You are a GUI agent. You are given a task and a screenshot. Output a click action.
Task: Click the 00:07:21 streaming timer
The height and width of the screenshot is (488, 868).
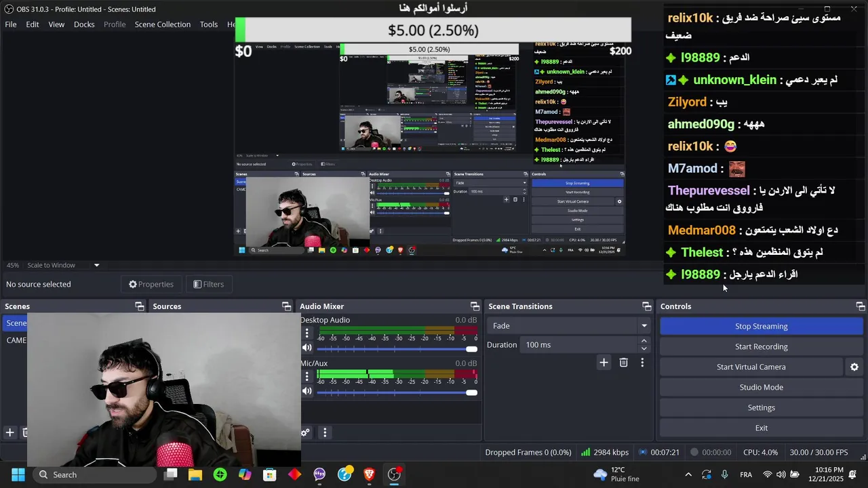658,452
